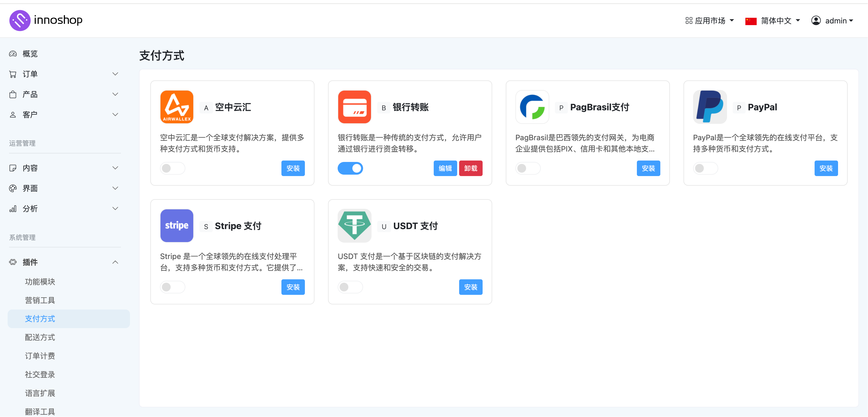
Task: Click the bank transfer card icon
Action: click(354, 107)
